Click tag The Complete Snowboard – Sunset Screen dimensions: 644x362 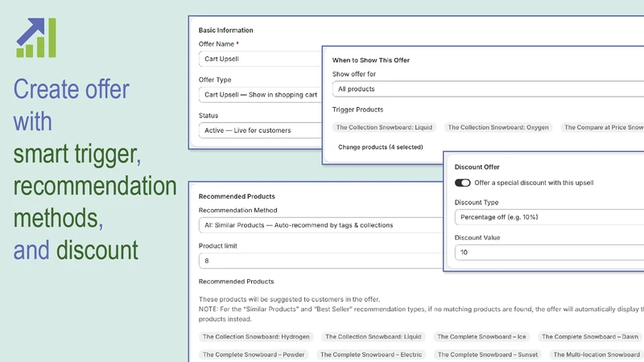pyautogui.click(x=488, y=355)
